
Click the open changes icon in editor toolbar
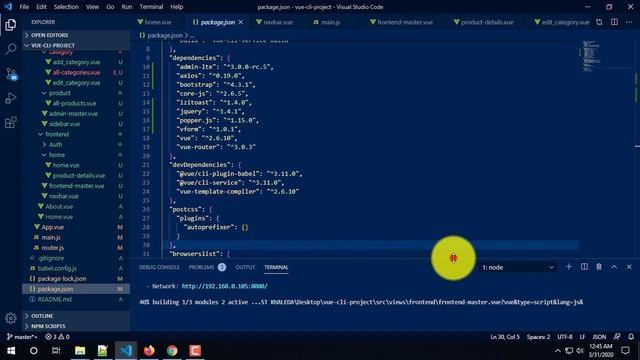coord(599,22)
